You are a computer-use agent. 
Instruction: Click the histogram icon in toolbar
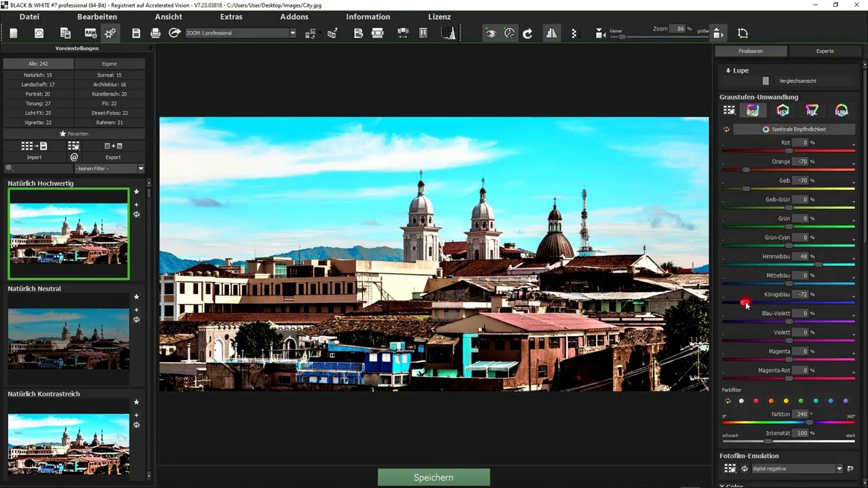448,33
